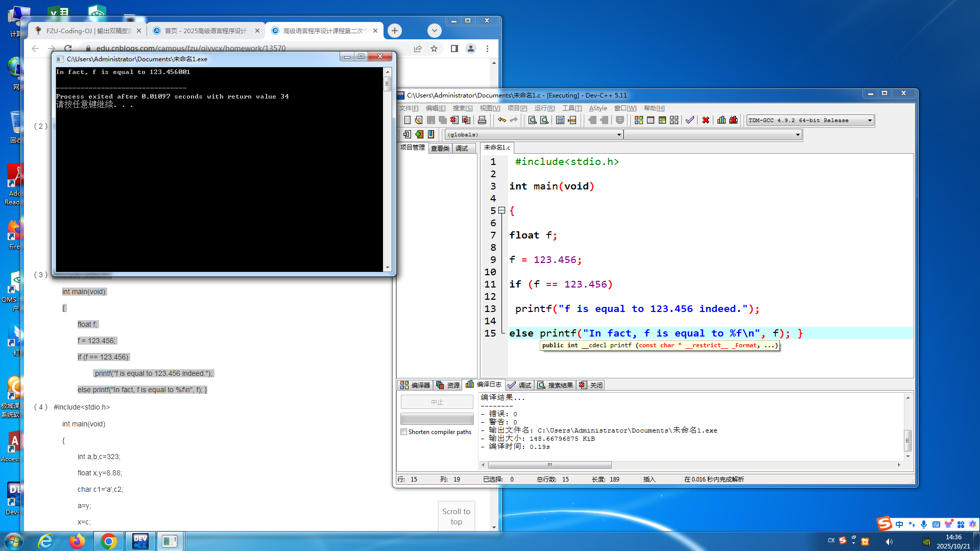Click Chrome's profile avatar icon

(x=471, y=49)
